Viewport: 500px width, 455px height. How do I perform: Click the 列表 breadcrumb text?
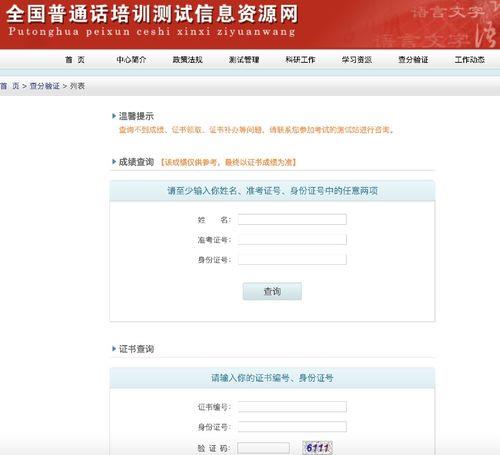(77, 86)
